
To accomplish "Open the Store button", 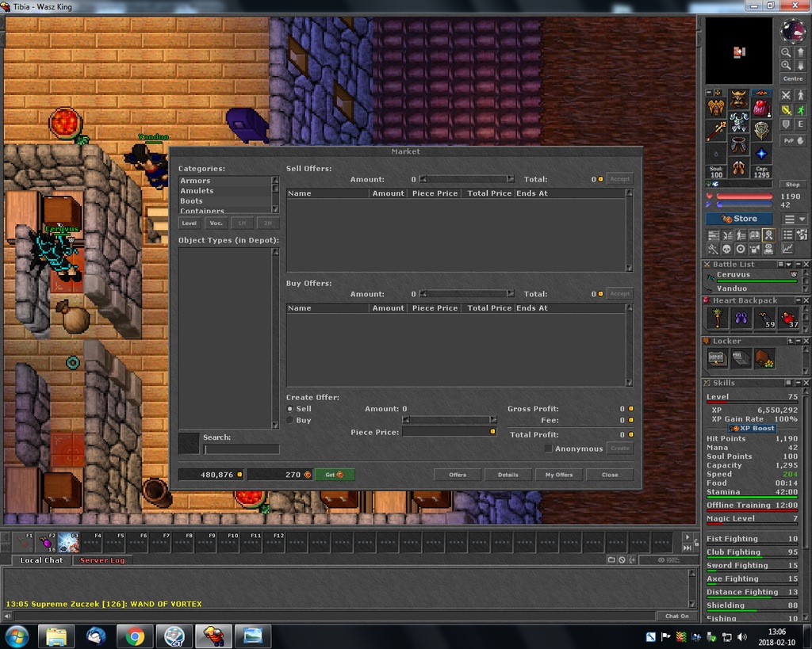I will point(739,219).
